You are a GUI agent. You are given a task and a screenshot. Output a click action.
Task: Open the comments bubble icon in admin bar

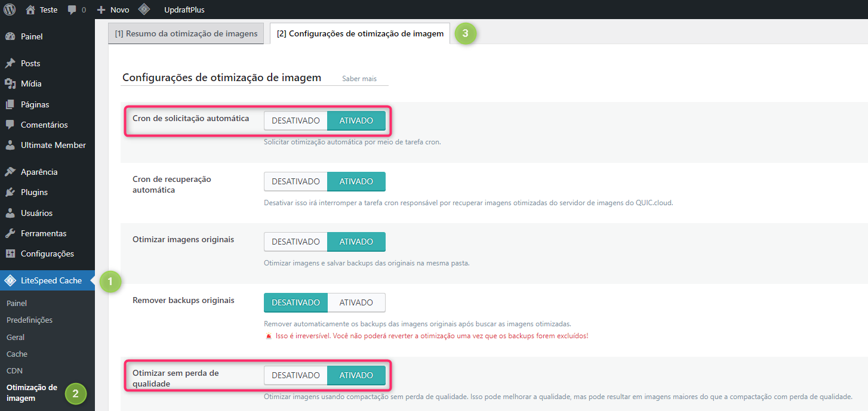pos(72,10)
